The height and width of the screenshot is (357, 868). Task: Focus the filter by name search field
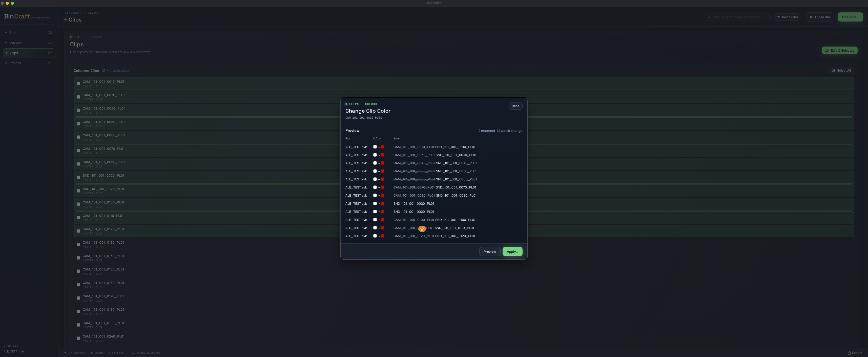(737, 17)
